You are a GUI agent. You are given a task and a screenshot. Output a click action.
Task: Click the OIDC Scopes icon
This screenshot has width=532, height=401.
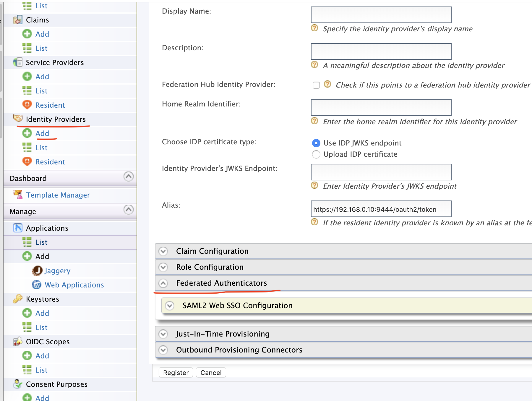pyautogui.click(x=18, y=341)
